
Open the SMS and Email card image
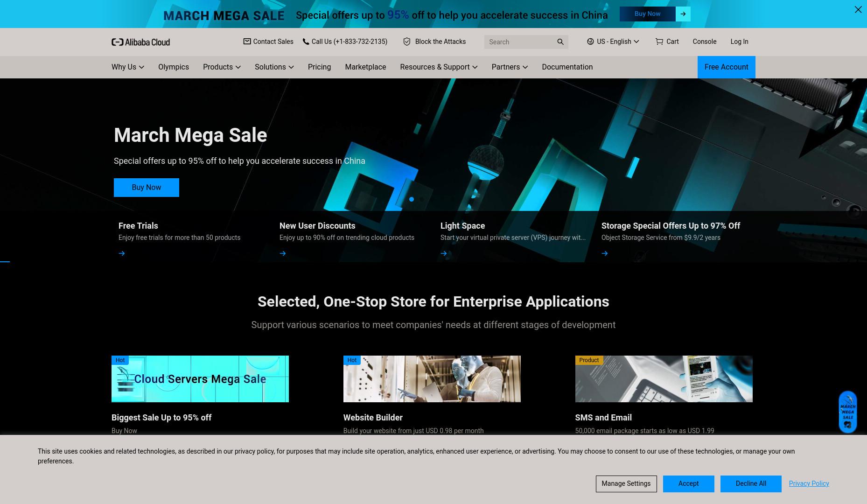[x=664, y=379]
